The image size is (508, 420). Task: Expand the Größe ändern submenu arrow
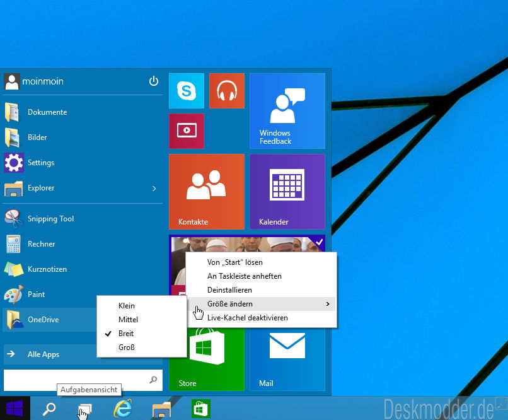pyautogui.click(x=328, y=304)
